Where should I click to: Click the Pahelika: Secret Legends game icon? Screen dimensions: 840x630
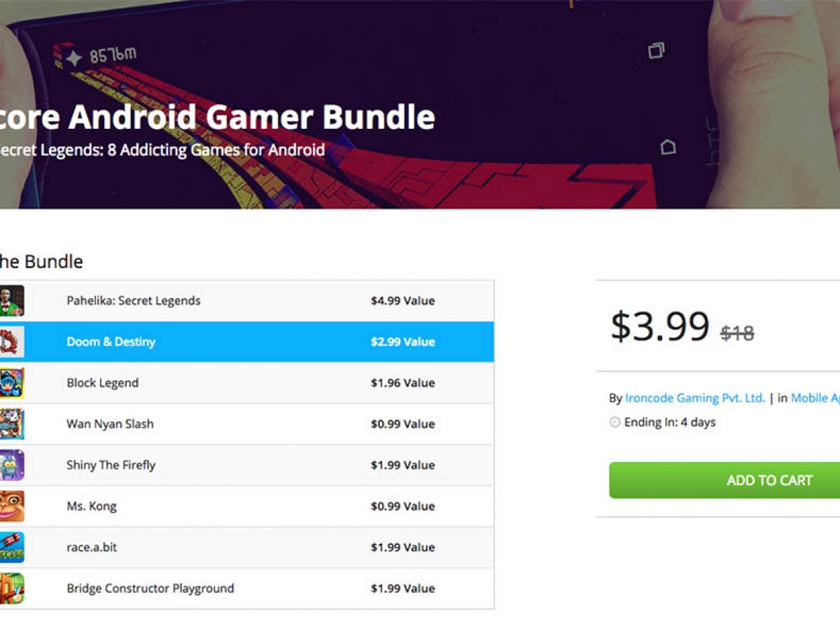pos(12,301)
